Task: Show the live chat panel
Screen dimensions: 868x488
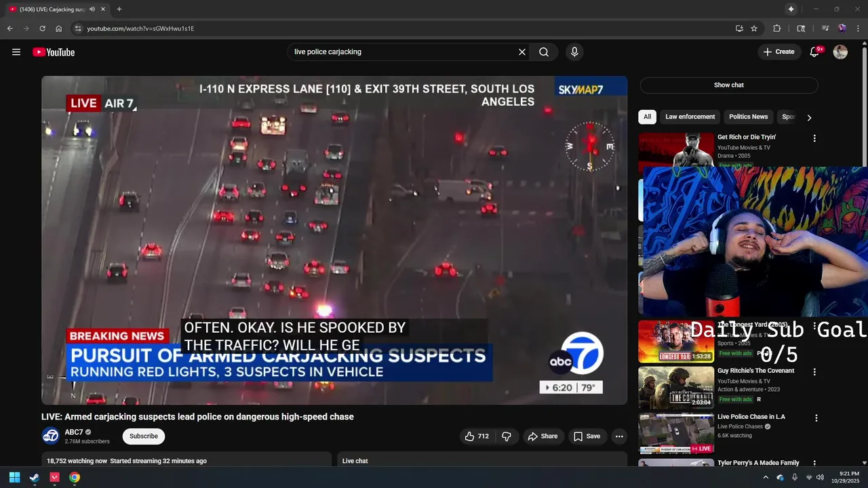Action: click(x=729, y=85)
